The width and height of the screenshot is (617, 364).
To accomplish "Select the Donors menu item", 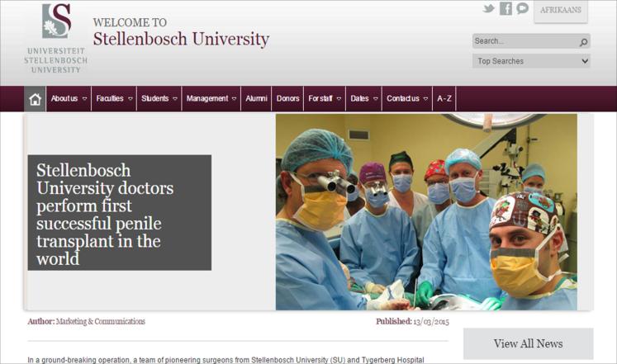I will coord(287,99).
